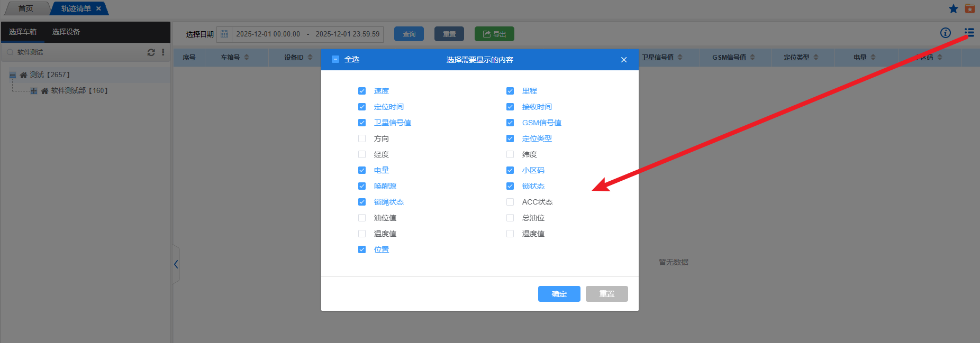Collapse the 测试【2657】 tree node

13,75
